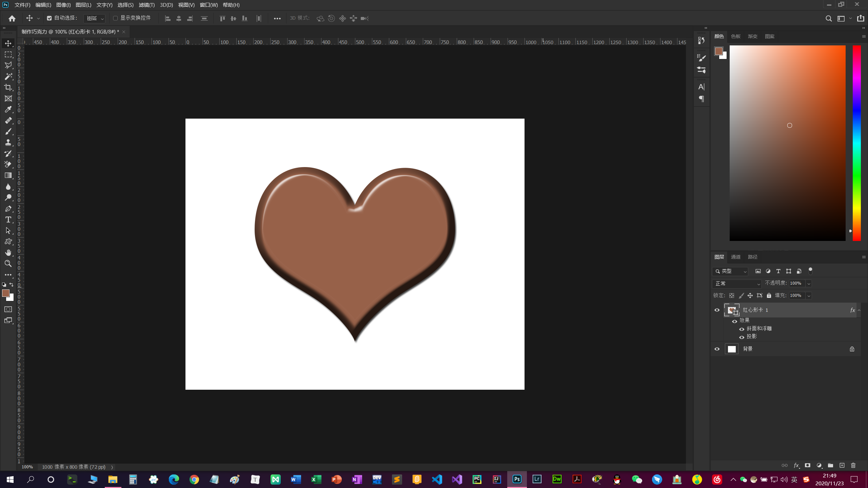This screenshot has height=488, width=868.
Task: Click the 背景 layer thumbnail
Action: (731, 349)
